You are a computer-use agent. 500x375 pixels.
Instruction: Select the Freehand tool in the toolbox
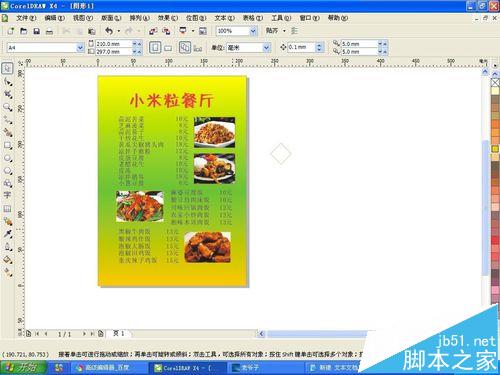(x=8, y=120)
